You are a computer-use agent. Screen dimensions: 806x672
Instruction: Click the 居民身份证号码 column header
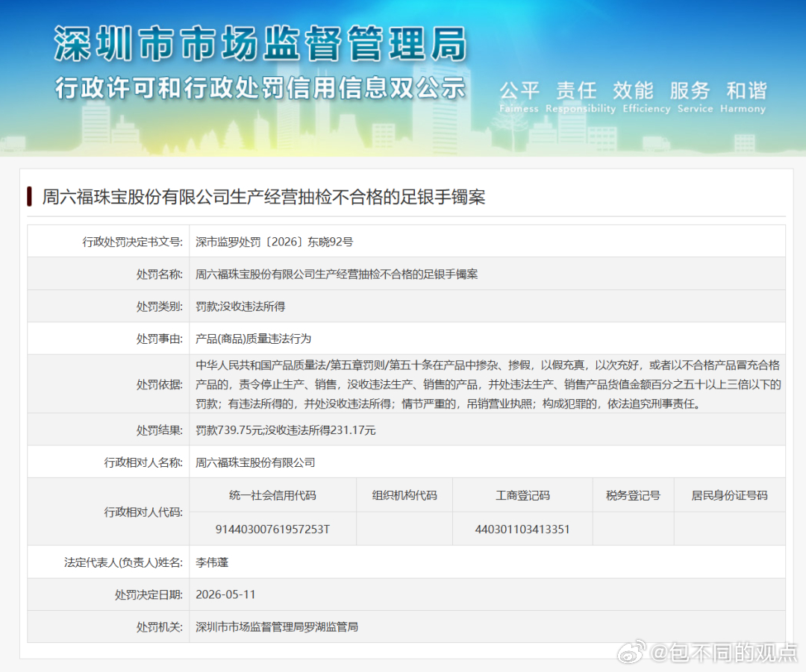[x=729, y=495]
